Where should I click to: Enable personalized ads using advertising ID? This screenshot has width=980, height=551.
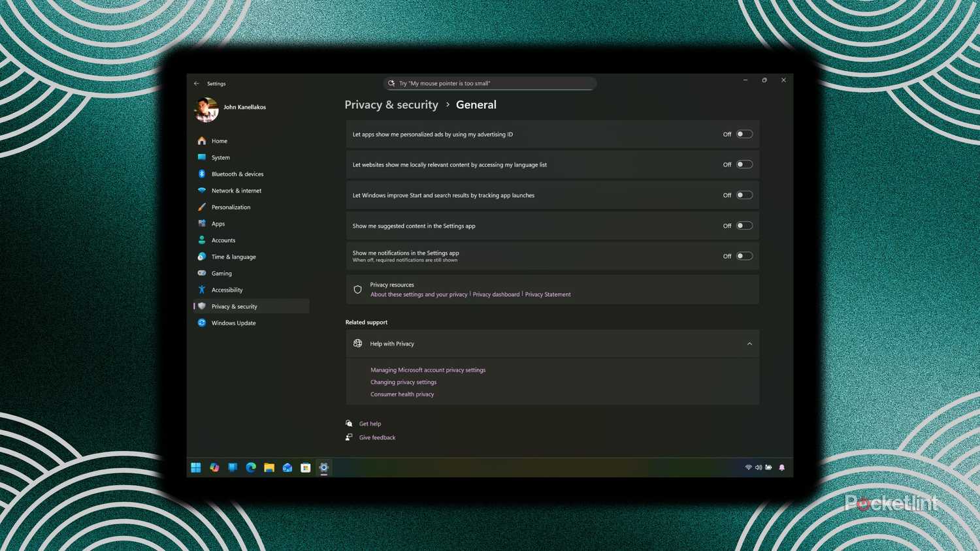tap(743, 134)
